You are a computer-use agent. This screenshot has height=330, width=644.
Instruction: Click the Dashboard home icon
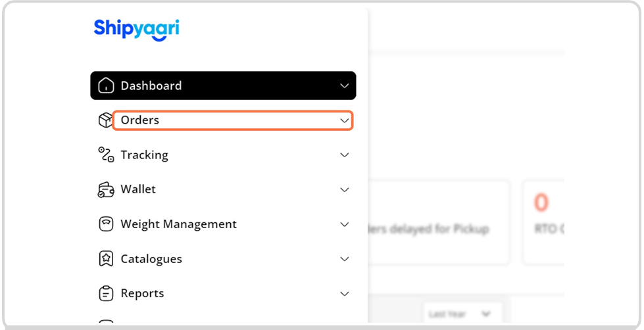106,85
